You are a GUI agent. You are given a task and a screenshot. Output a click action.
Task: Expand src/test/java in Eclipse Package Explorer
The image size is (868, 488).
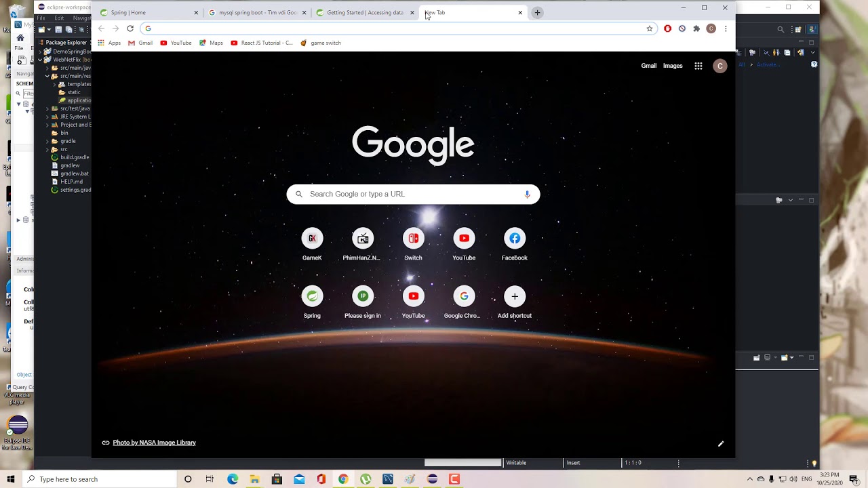pos(47,108)
